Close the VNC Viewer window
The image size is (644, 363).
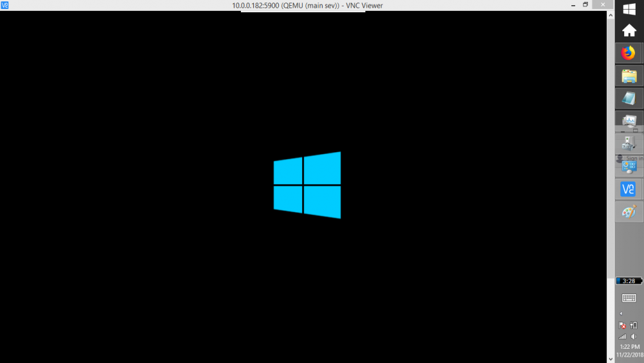pos(603,5)
